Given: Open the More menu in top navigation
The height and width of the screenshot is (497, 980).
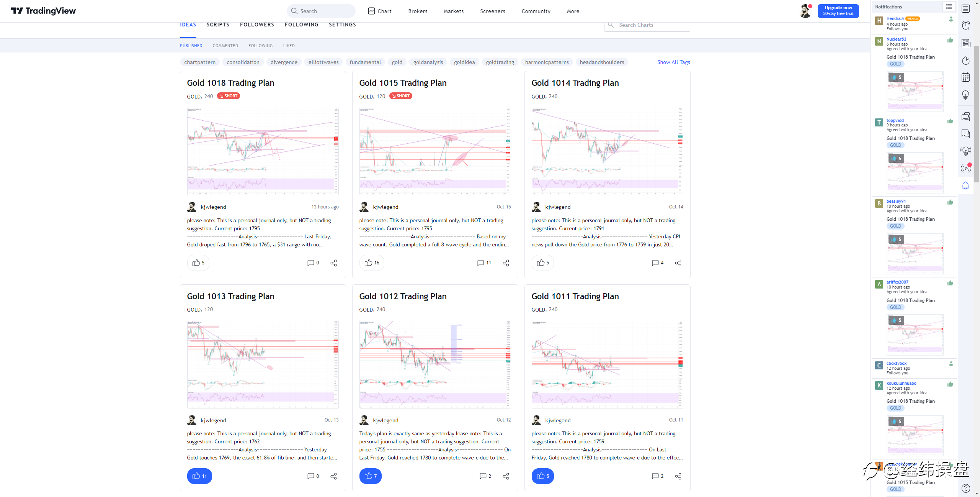Looking at the screenshot, I should (573, 11).
